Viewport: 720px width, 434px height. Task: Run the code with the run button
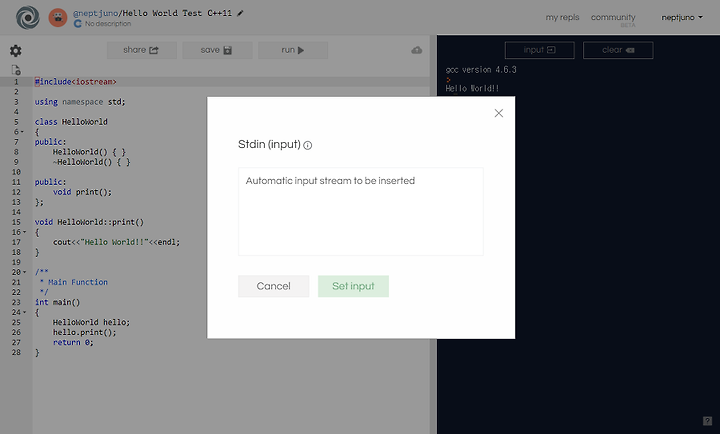[292, 50]
